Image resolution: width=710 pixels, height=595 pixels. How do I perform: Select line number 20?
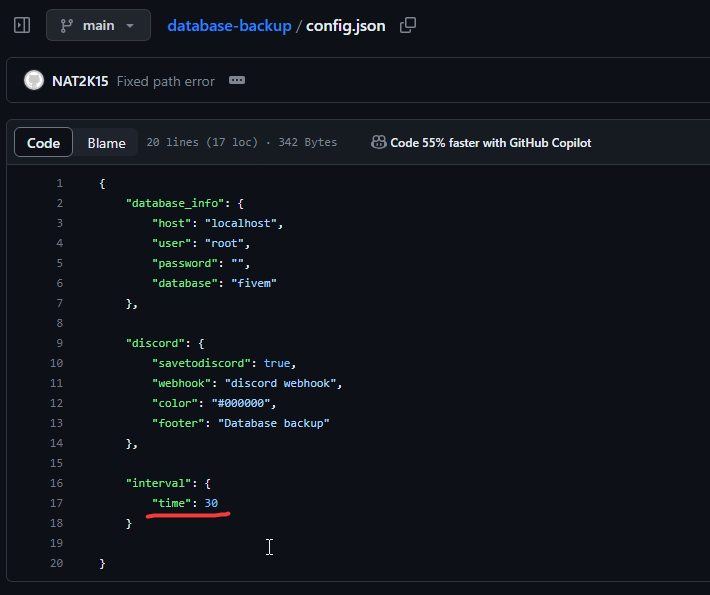pyautogui.click(x=57, y=563)
